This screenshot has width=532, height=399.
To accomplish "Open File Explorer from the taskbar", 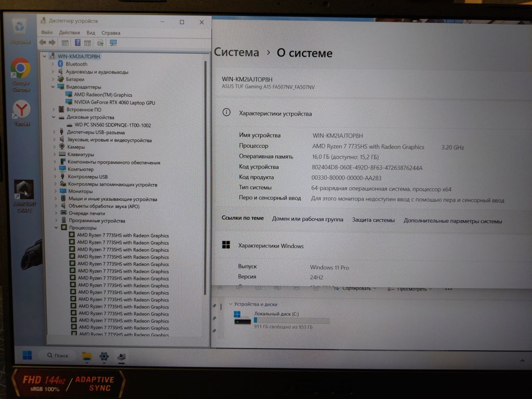I will [x=87, y=356].
